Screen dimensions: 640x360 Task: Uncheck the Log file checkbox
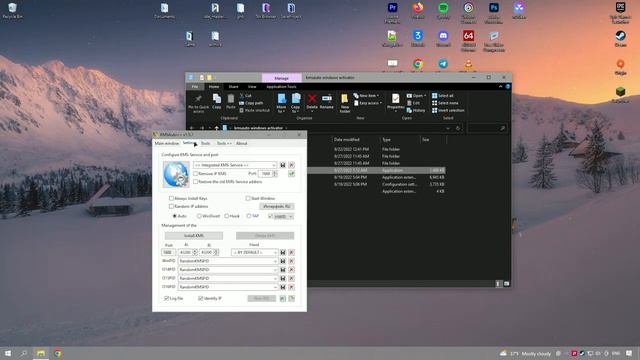tap(167, 298)
